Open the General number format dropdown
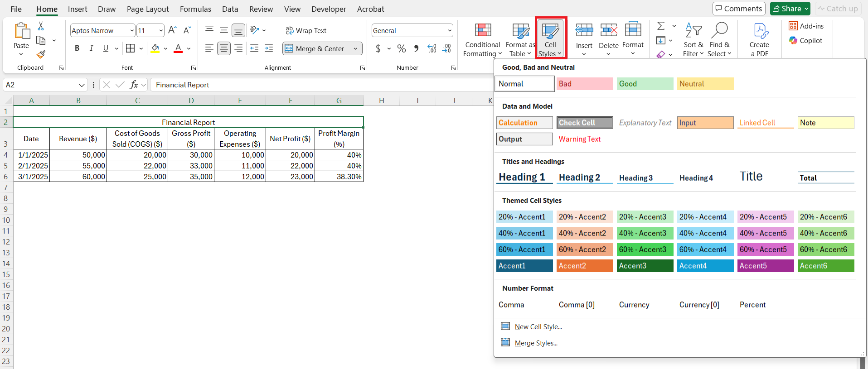The height and width of the screenshot is (369, 868). [x=450, y=31]
